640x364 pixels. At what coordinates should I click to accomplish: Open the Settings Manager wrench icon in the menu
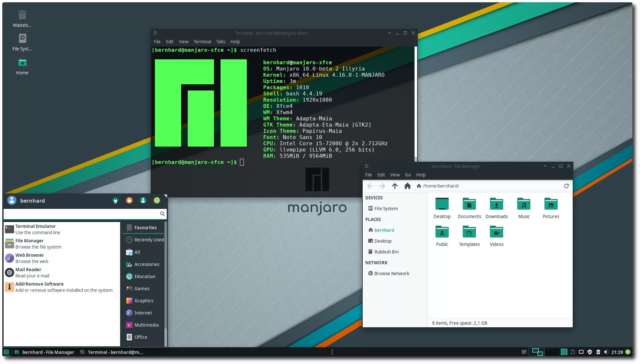tap(116, 200)
